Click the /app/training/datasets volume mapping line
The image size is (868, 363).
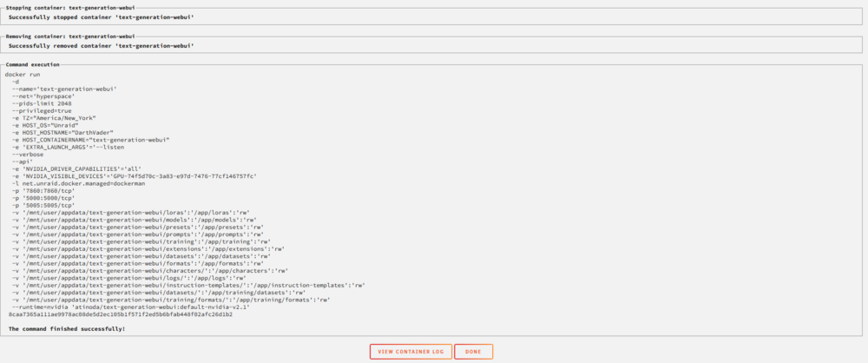(158, 292)
